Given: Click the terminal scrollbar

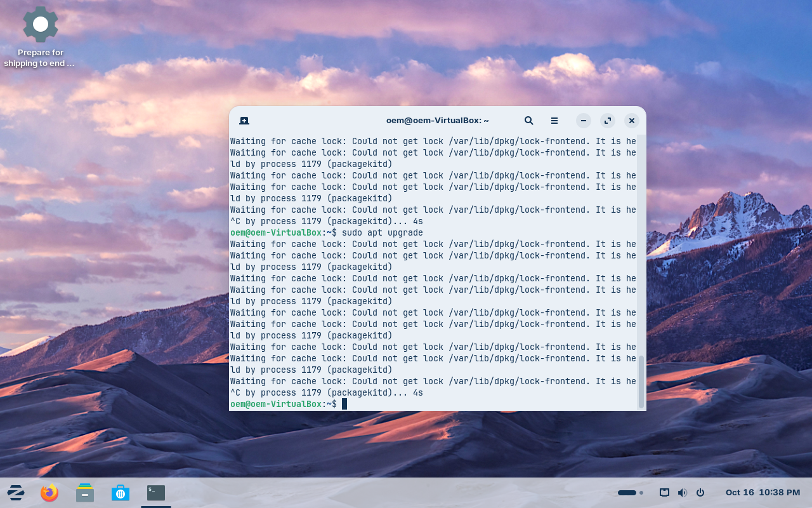Looking at the screenshot, I should click(641, 381).
